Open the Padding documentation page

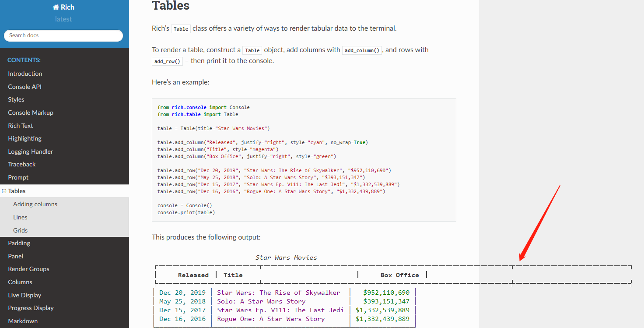(19, 243)
